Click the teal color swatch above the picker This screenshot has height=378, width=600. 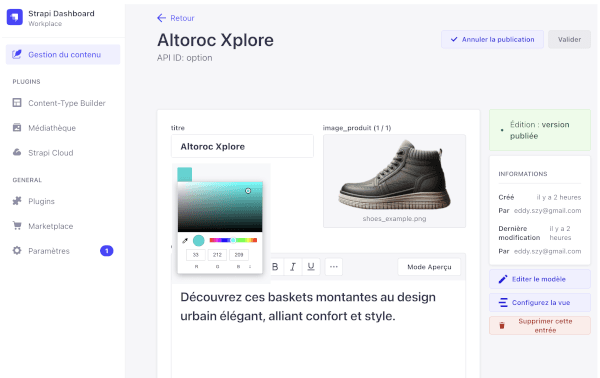tap(185, 174)
